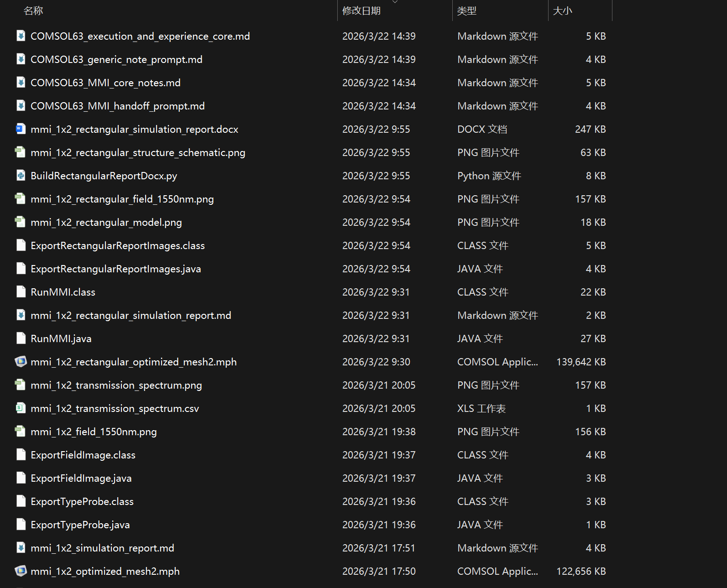Click the date 2026/3/22 9:30
The image size is (727, 588).
(x=377, y=362)
